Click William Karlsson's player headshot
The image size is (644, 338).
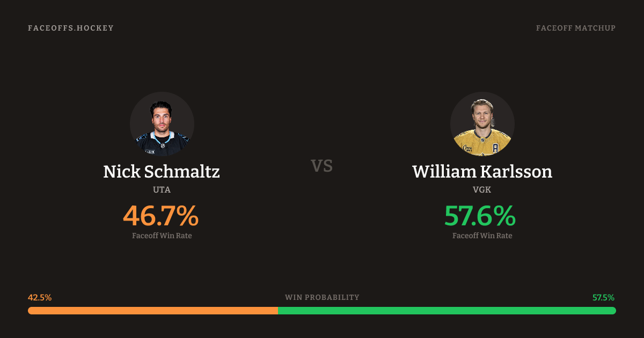pos(482,124)
